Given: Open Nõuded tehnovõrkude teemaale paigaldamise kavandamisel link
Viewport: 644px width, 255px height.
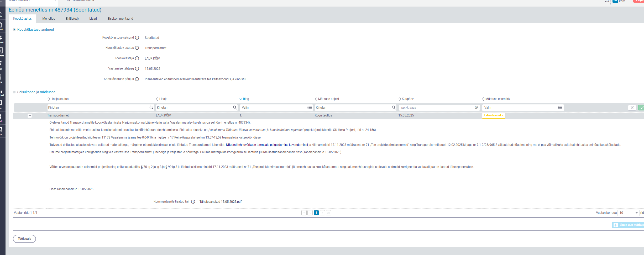Looking at the screenshot, I should tap(267, 145).
